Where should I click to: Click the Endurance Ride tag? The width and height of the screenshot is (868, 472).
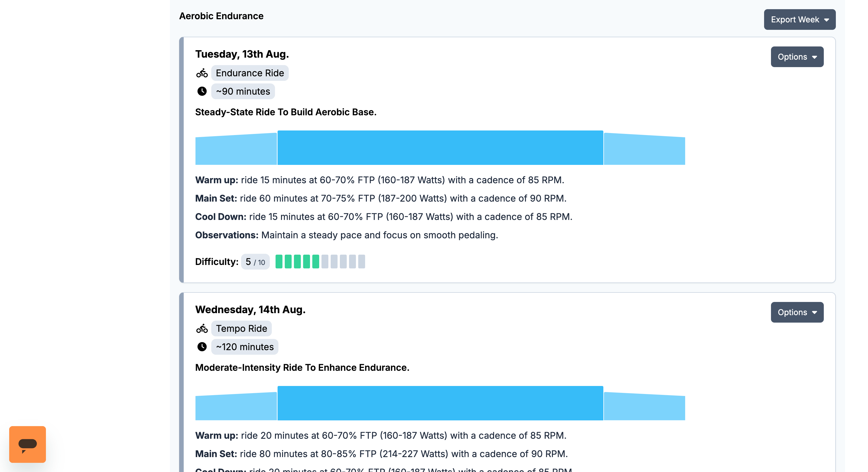[x=250, y=73]
